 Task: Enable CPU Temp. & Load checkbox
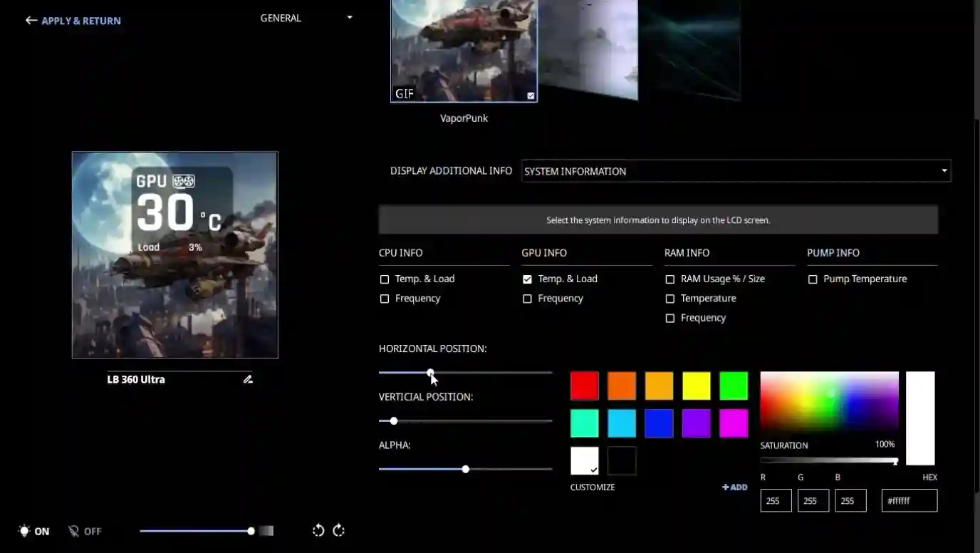385,279
